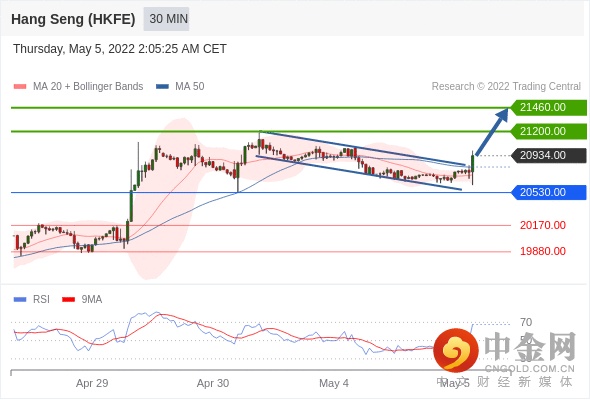
Task: Click the 20530.00 pivot price tag
Action: point(549,192)
